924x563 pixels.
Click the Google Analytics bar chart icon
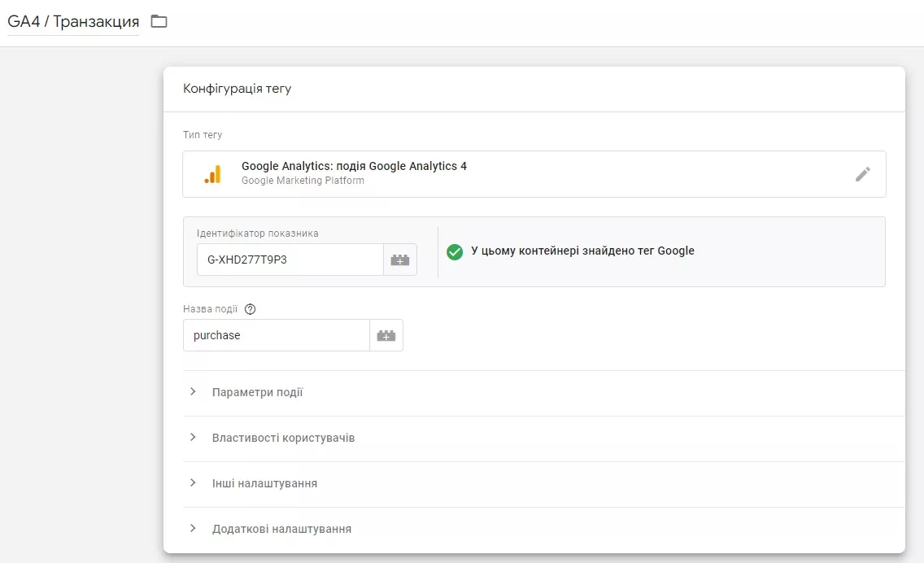coord(213,174)
